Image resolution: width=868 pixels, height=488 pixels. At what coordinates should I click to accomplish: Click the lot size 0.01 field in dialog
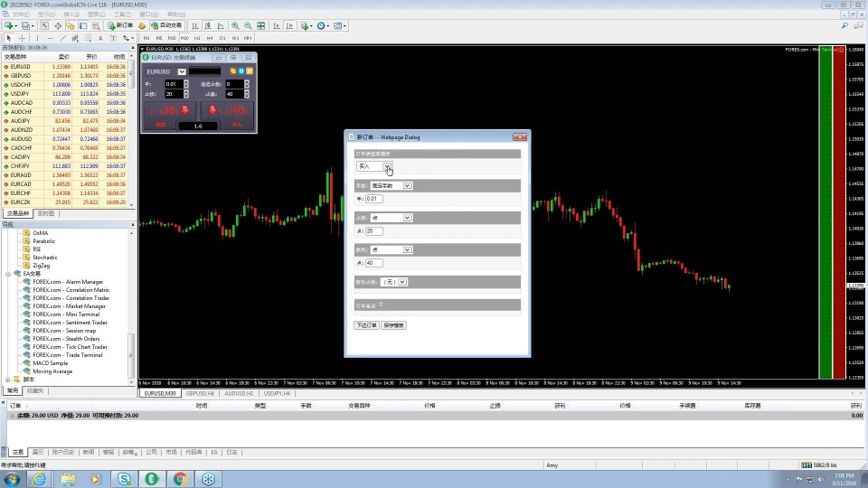(373, 199)
